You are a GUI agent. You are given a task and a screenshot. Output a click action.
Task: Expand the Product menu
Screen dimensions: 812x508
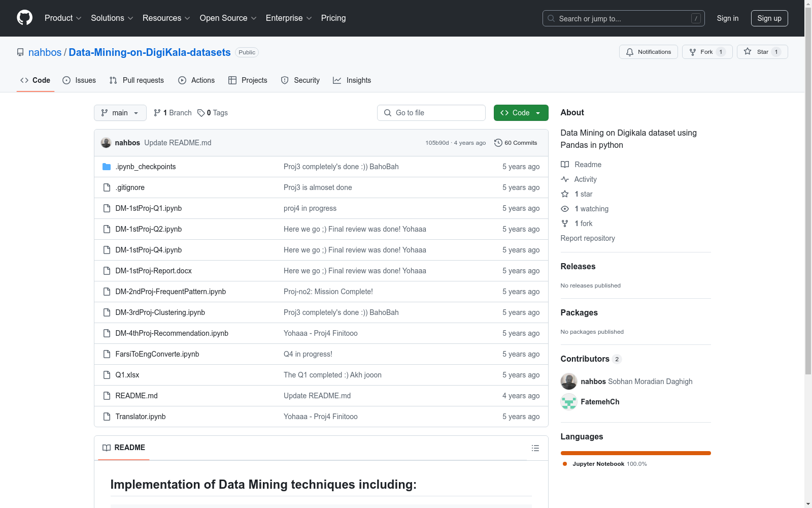[63, 18]
